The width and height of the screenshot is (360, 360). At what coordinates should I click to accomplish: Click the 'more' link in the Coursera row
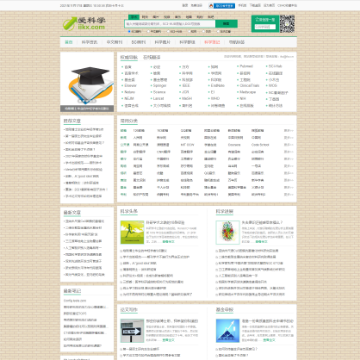[289, 145]
